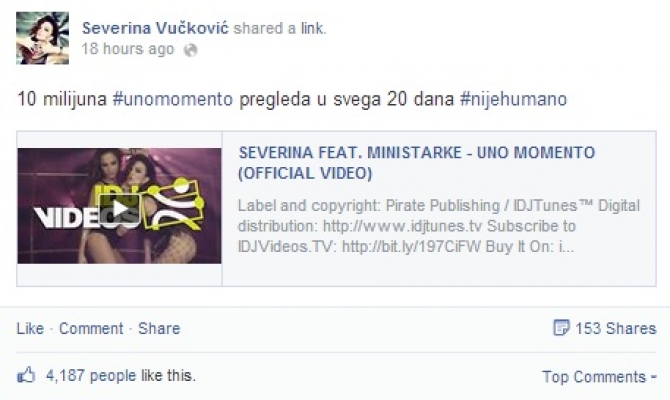The width and height of the screenshot is (670, 400).
Task: Open the #unomomento hashtag
Action: point(173,99)
